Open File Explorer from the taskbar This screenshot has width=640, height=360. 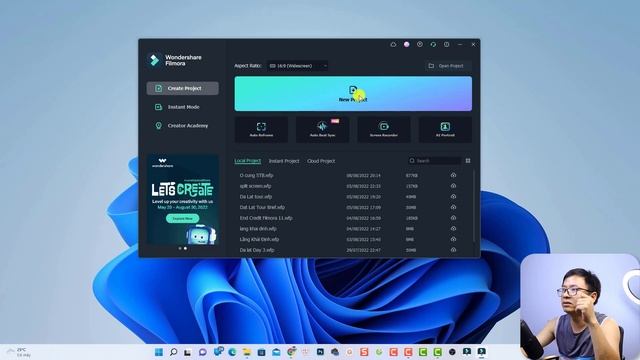point(247,352)
